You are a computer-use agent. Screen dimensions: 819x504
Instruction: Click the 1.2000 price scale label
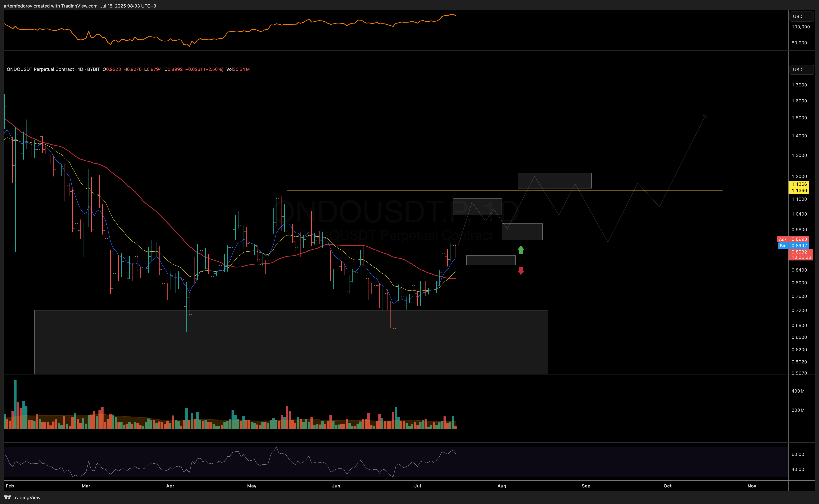pyautogui.click(x=799, y=176)
